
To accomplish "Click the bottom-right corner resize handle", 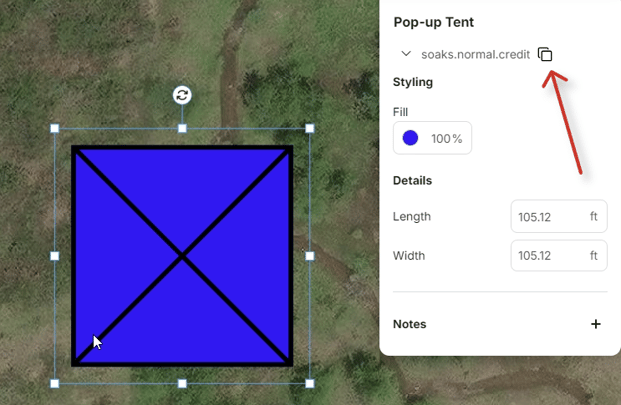I will (310, 383).
